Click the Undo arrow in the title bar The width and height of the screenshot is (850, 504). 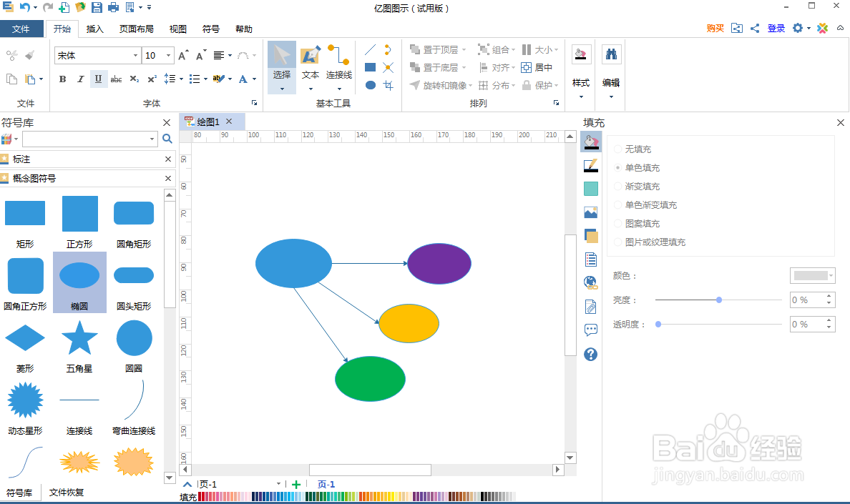[24, 7]
